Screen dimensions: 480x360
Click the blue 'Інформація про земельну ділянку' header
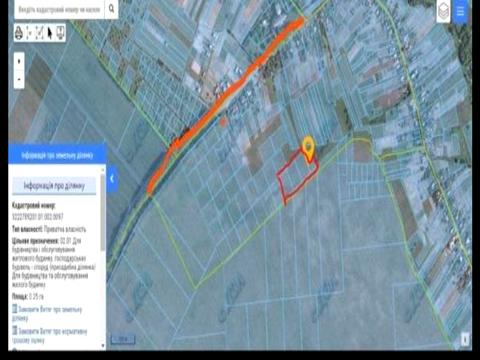[57, 155]
